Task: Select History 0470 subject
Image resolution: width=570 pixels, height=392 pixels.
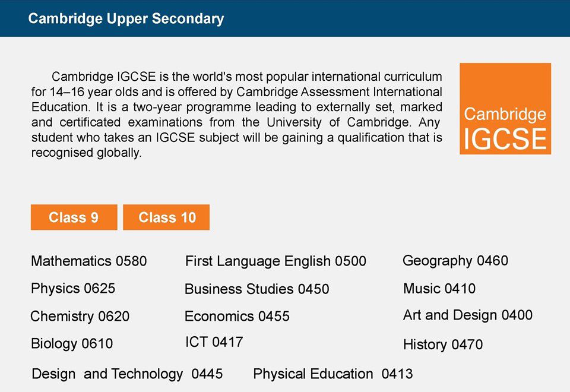Action: click(x=443, y=344)
